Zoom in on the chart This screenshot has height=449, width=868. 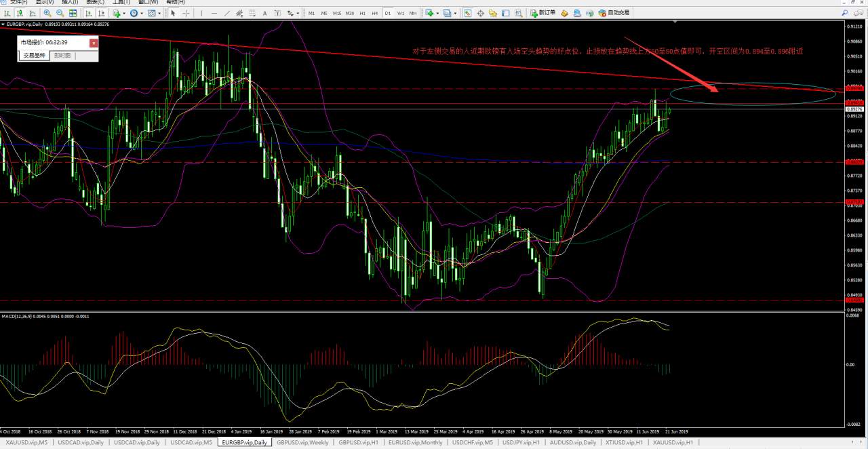47,13
